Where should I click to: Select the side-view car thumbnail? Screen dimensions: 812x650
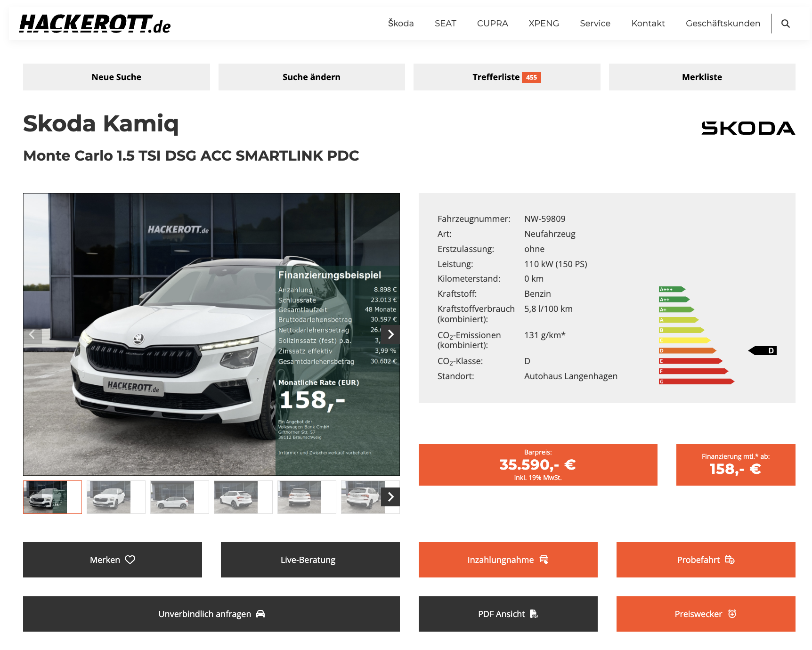(172, 497)
